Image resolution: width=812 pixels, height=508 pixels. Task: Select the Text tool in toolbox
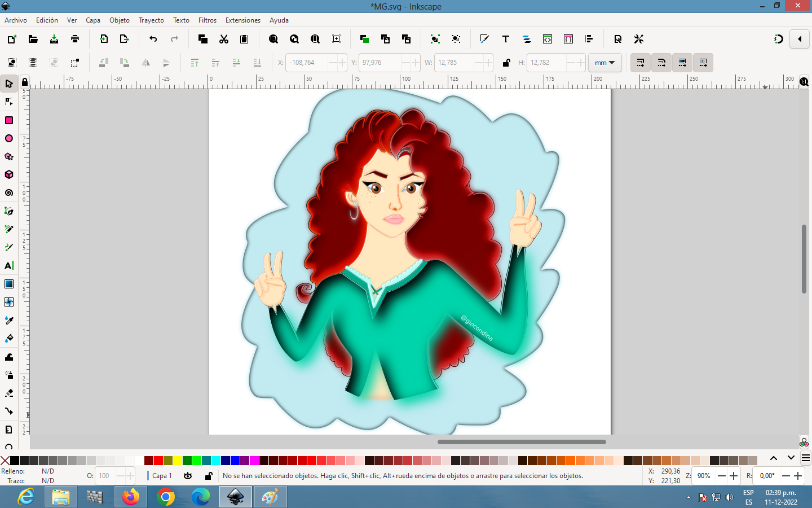point(9,265)
